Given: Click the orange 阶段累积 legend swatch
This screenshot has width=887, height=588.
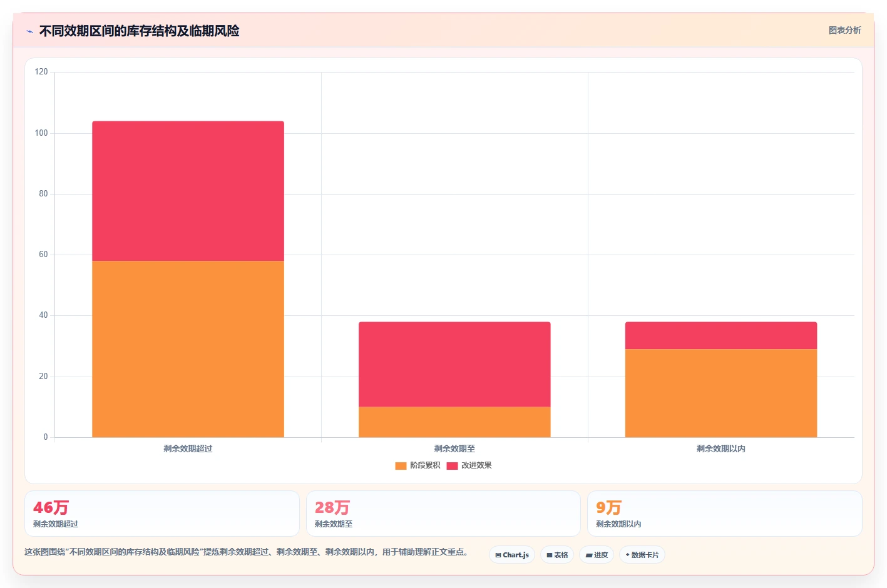Looking at the screenshot, I should pos(401,465).
